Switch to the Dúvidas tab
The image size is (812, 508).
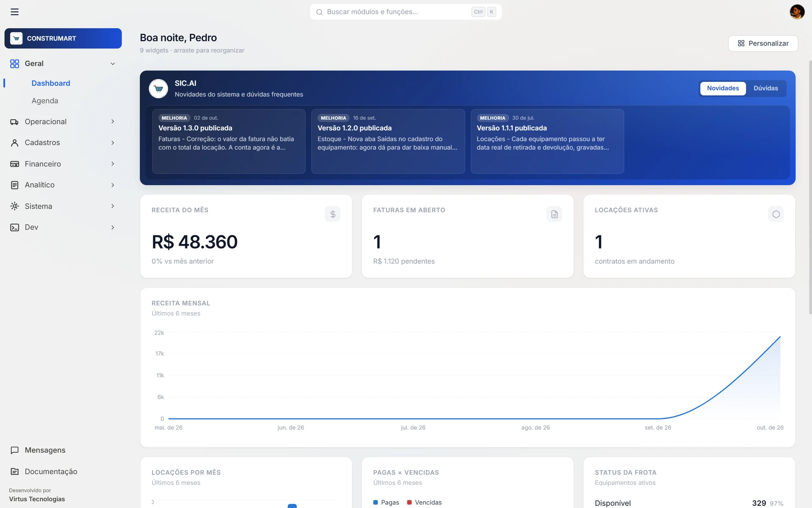click(x=765, y=88)
